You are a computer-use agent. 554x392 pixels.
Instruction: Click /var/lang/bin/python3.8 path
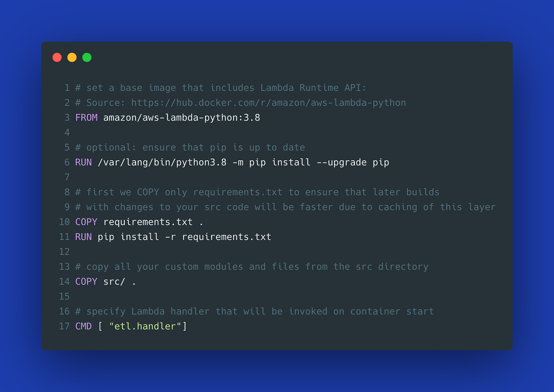click(x=162, y=163)
